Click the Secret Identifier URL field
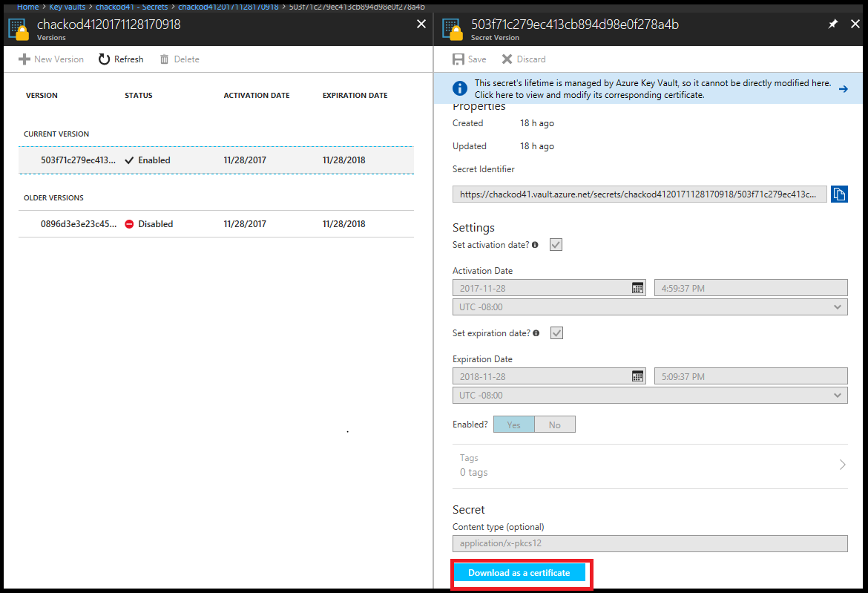Image resolution: width=868 pixels, height=593 pixels. point(640,194)
